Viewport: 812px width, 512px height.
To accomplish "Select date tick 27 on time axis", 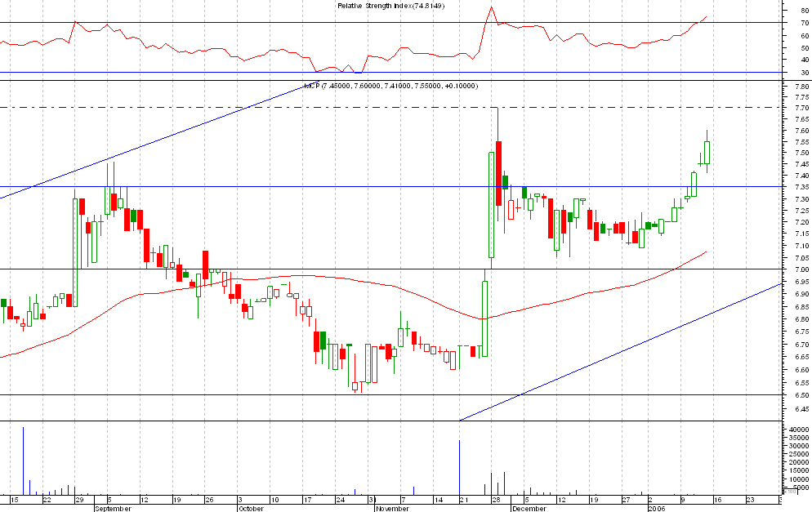I will tap(626, 500).
